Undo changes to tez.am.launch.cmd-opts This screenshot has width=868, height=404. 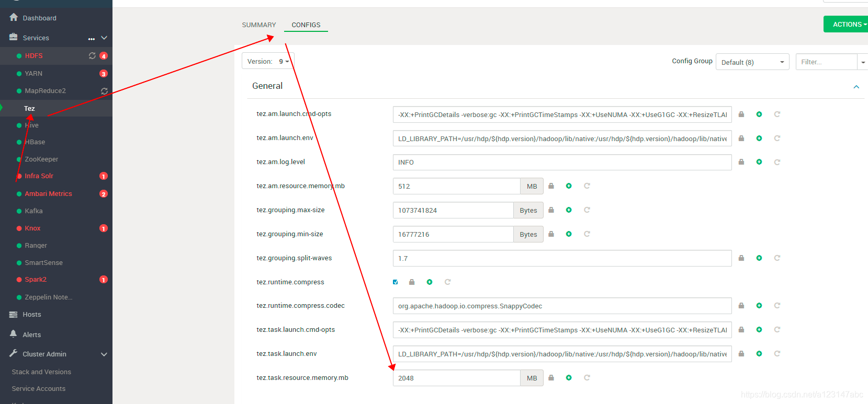tap(777, 114)
